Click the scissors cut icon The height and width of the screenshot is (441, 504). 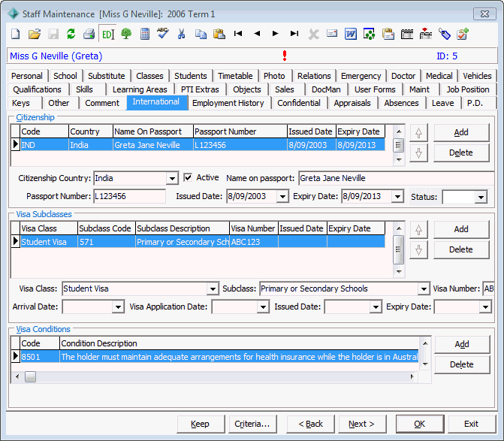click(182, 34)
